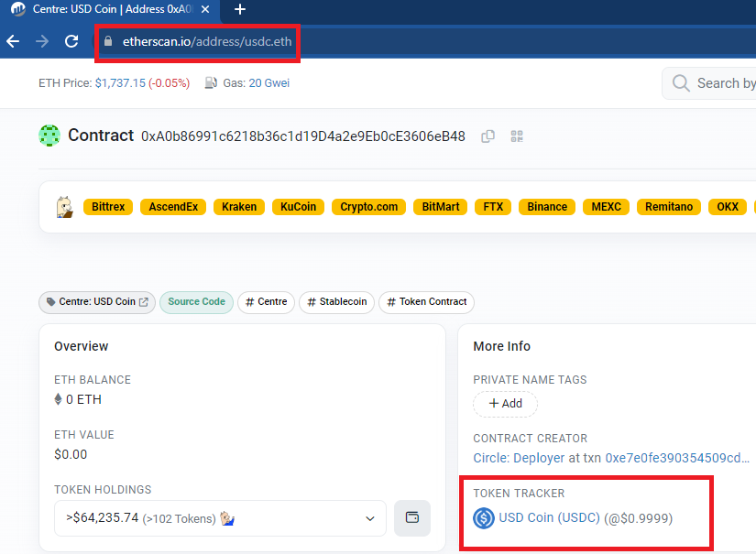
Task: Click the search magnifier icon
Action: point(680,82)
